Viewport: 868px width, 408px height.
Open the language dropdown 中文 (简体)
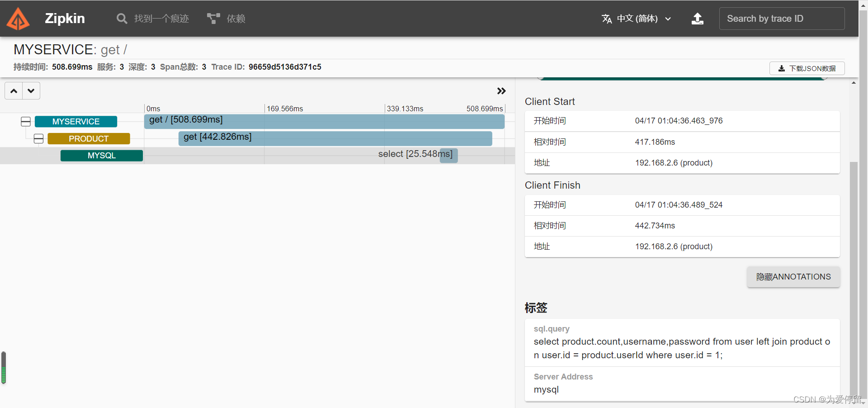637,19
